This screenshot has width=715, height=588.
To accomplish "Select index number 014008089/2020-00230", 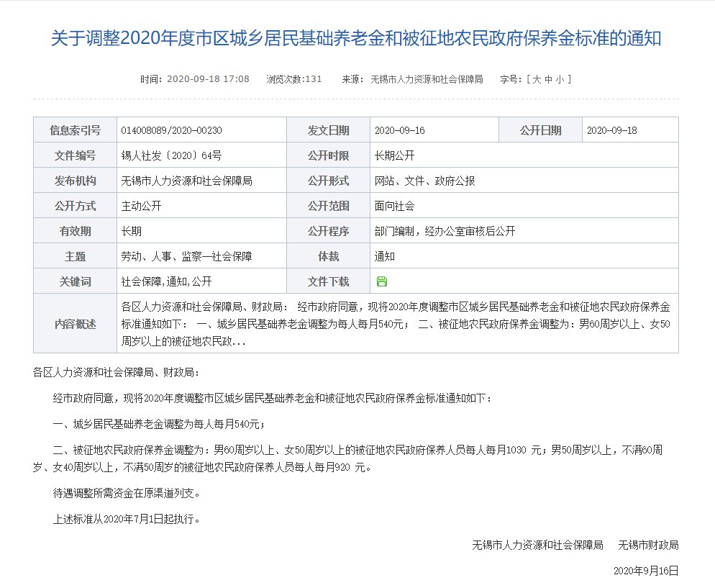I will (171, 130).
